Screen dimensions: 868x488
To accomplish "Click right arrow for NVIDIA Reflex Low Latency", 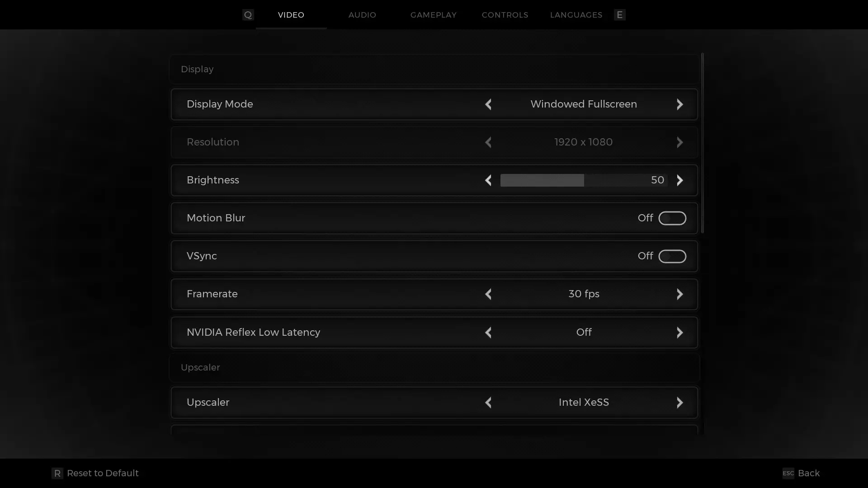I will [x=679, y=333].
